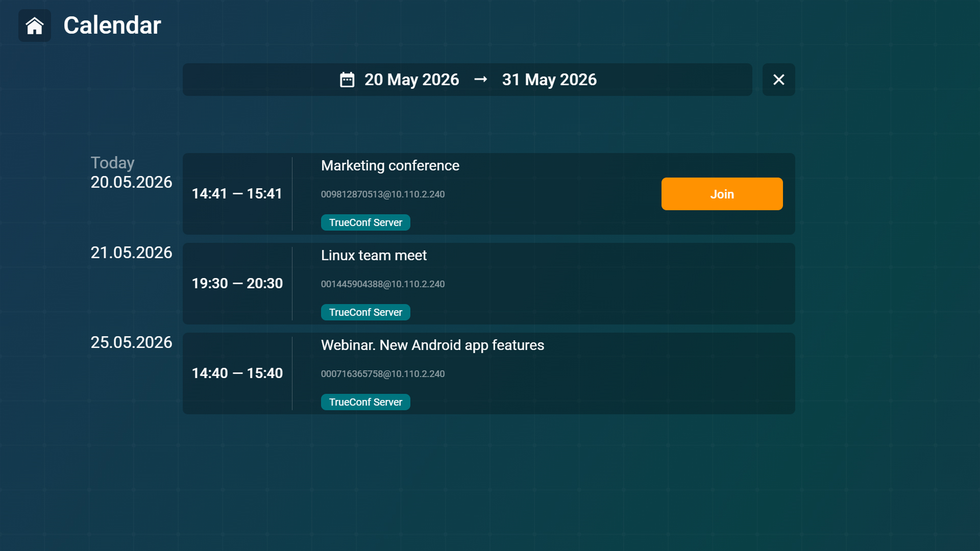Select address 000716365758@10.110.2.240

pos(383,374)
